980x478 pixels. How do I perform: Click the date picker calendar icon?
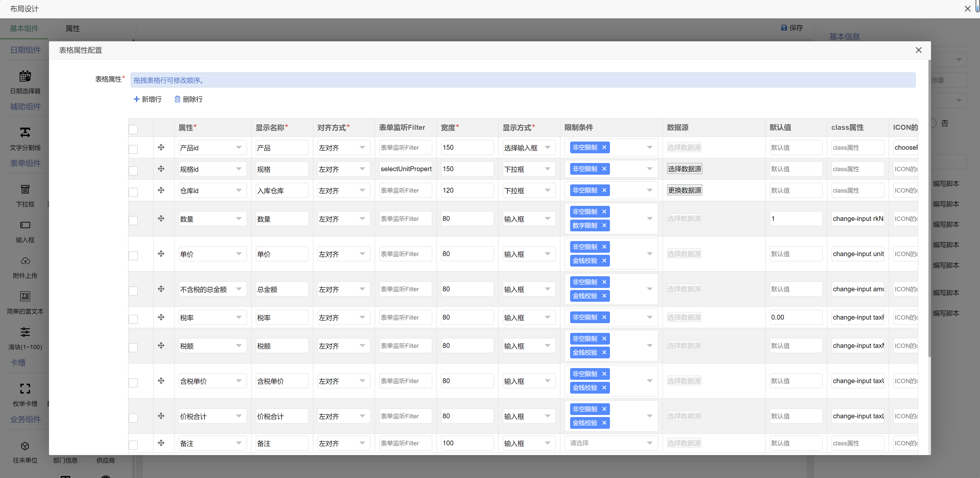[25, 77]
